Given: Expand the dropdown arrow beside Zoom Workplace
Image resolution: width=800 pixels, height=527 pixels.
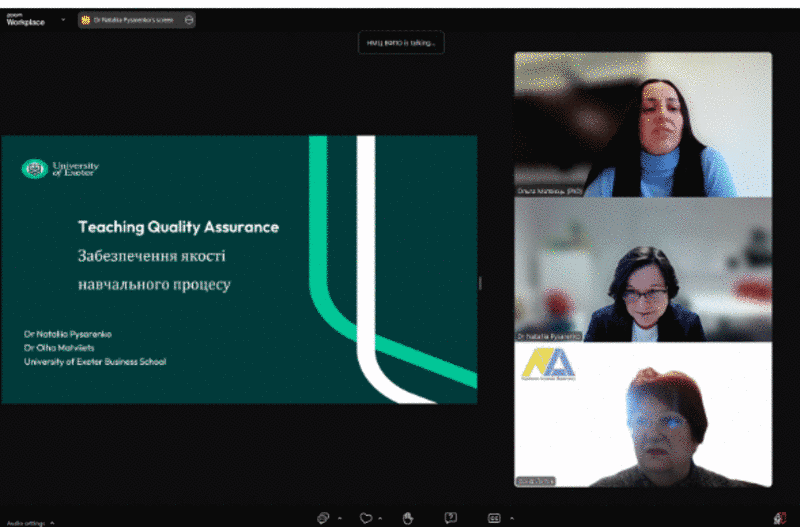Looking at the screenshot, I should pyautogui.click(x=63, y=19).
